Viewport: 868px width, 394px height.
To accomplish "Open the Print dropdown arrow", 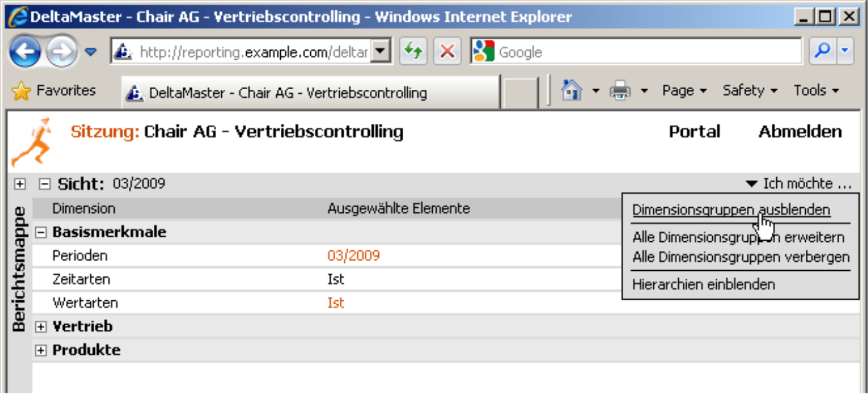I will pyautogui.click(x=644, y=92).
